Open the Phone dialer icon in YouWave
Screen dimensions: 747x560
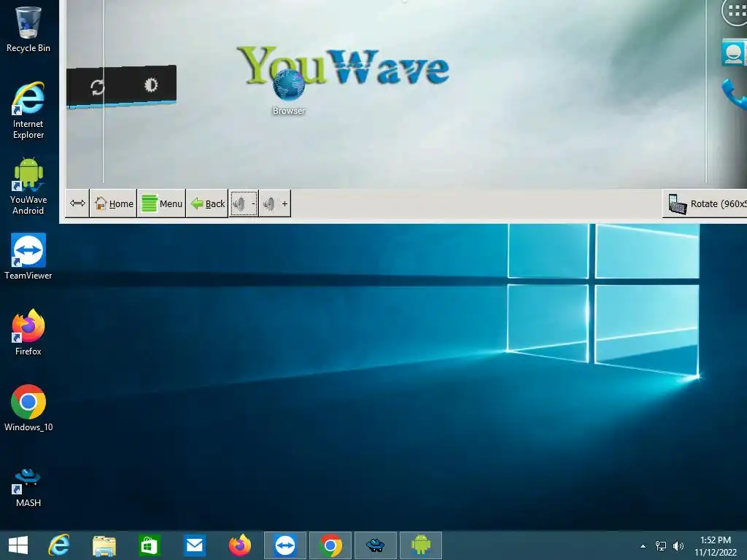[734, 94]
